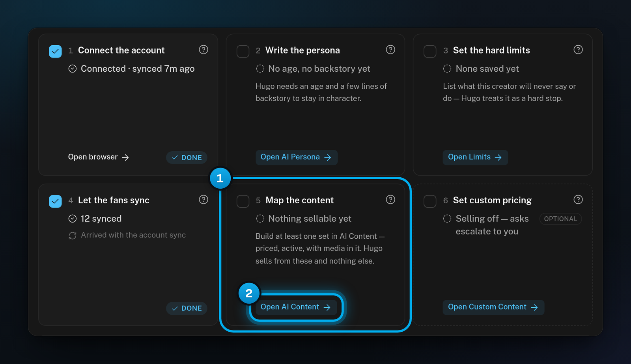The image size is (631, 364).
Task: Check the Set custom pricing checkbox
Action: [x=430, y=201]
